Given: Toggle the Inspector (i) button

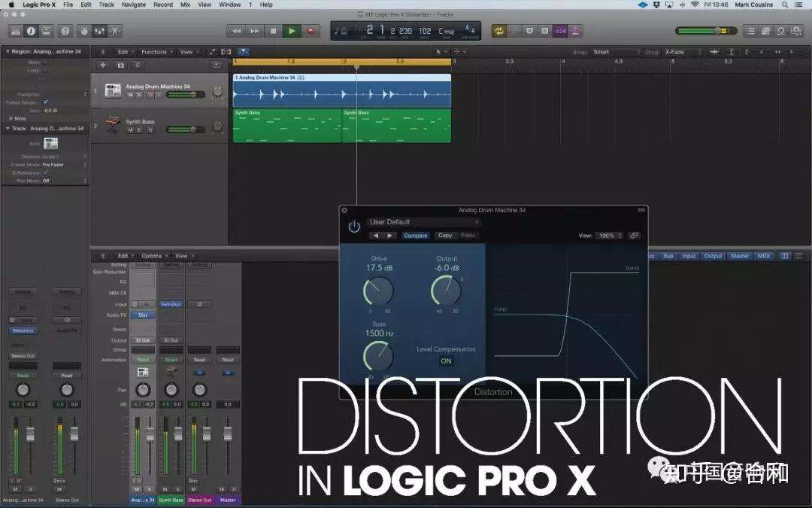Looking at the screenshot, I should tap(31, 31).
